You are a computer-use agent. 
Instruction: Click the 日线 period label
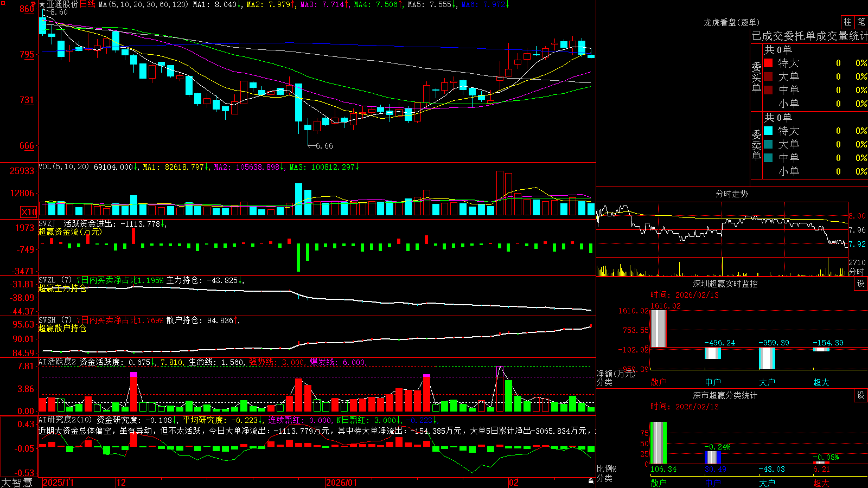87,4
